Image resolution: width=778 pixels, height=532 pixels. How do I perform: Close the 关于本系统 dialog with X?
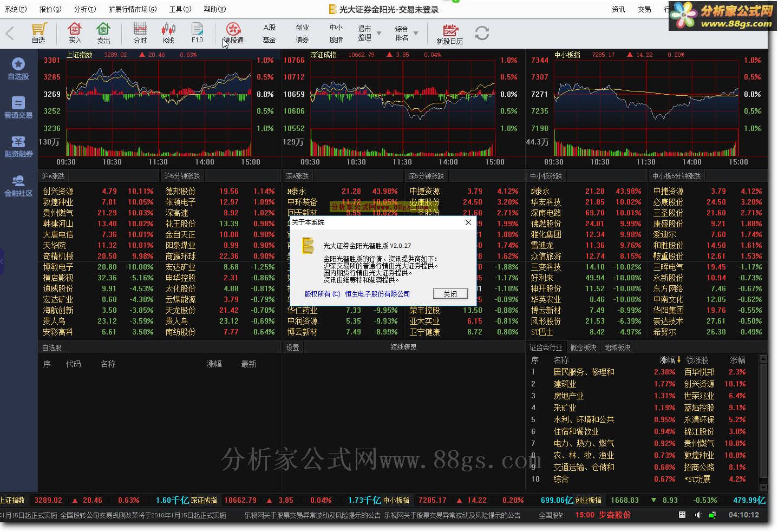[x=468, y=222]
